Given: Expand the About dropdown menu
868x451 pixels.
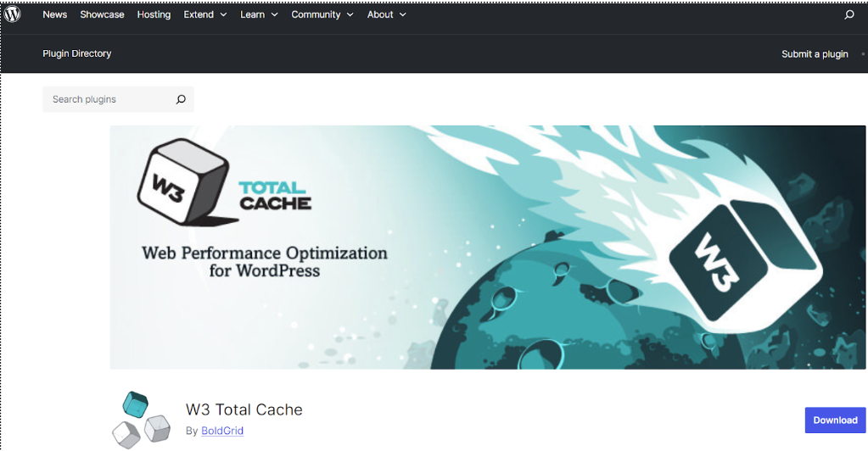Looking at the screenshot, I should 386,14.
